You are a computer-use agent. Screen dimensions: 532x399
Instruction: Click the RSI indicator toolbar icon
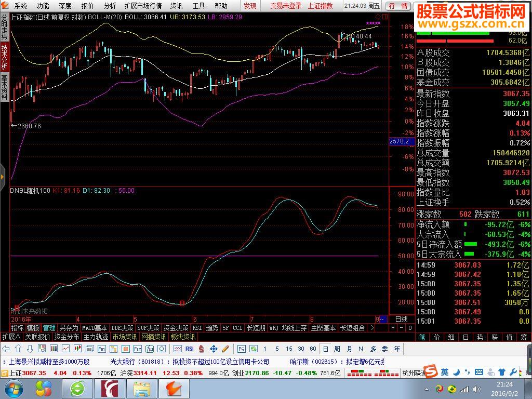(189, 349)
